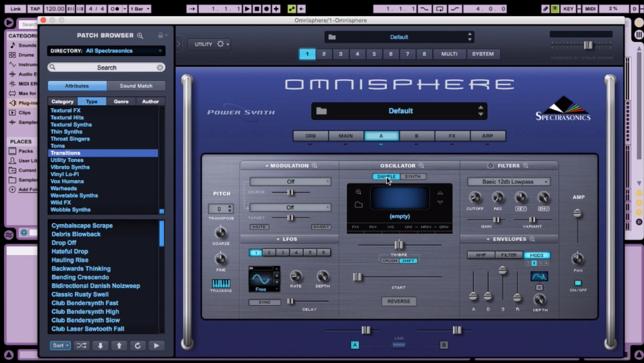Toggle filter KEY tracking button
Viewport: 644px width, 363px height.
pos(520,208)
